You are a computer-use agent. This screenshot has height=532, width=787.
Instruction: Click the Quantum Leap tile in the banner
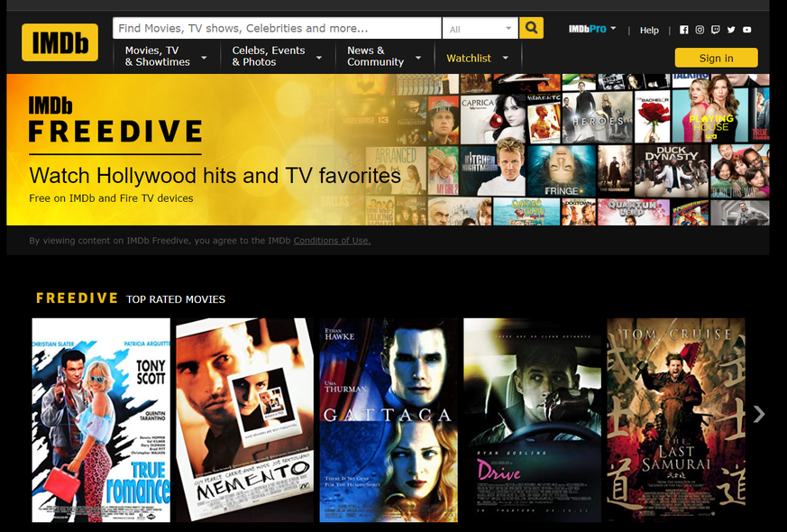point(634,212)
